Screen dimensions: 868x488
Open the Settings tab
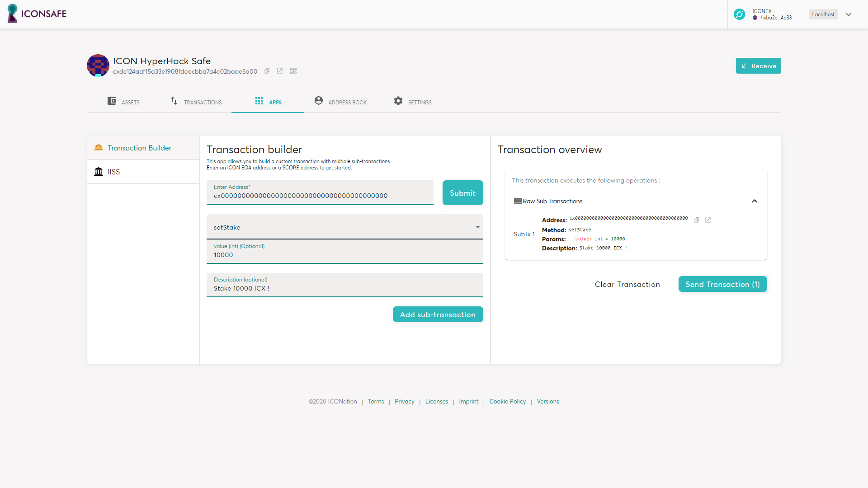click(x=413, y=102)
